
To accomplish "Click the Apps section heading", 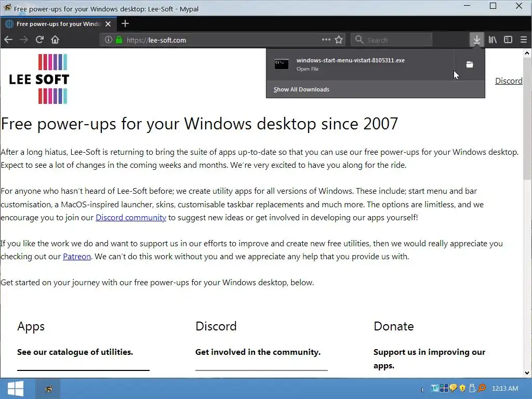I will click(31, 326).
